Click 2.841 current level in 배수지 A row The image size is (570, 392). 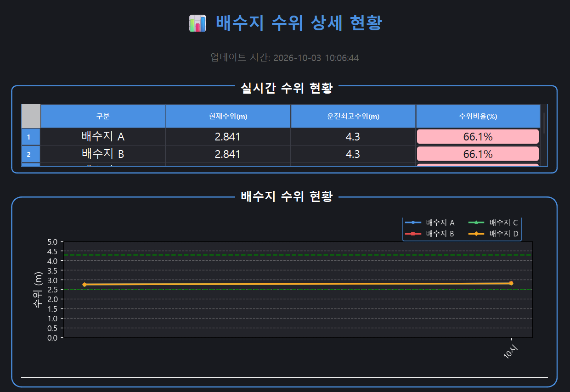click(228, 137)
